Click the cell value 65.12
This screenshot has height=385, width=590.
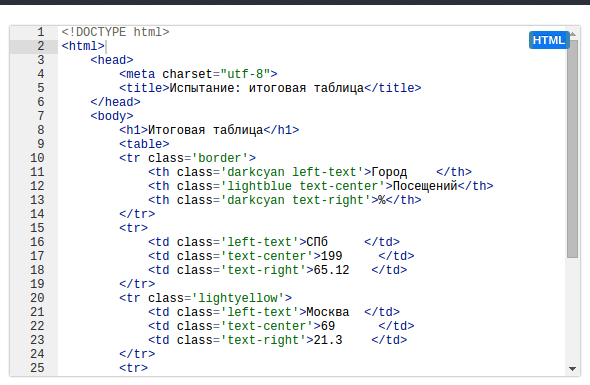coord(331,270)
